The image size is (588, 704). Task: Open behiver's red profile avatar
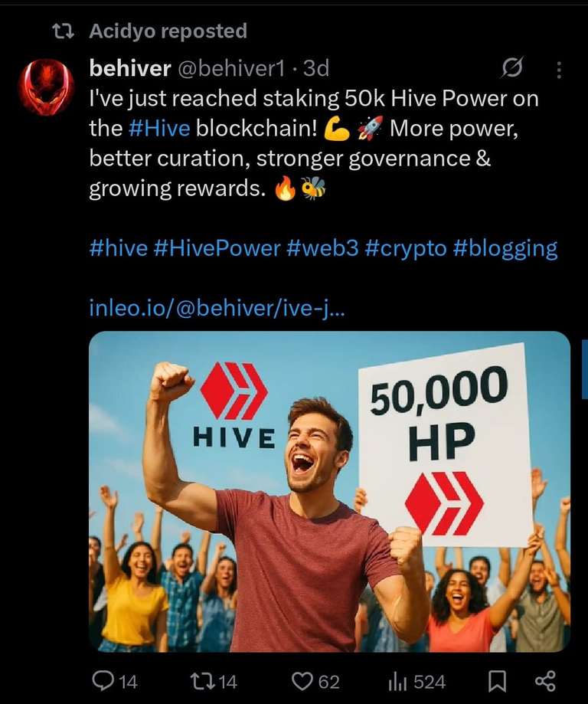point(46,87)
